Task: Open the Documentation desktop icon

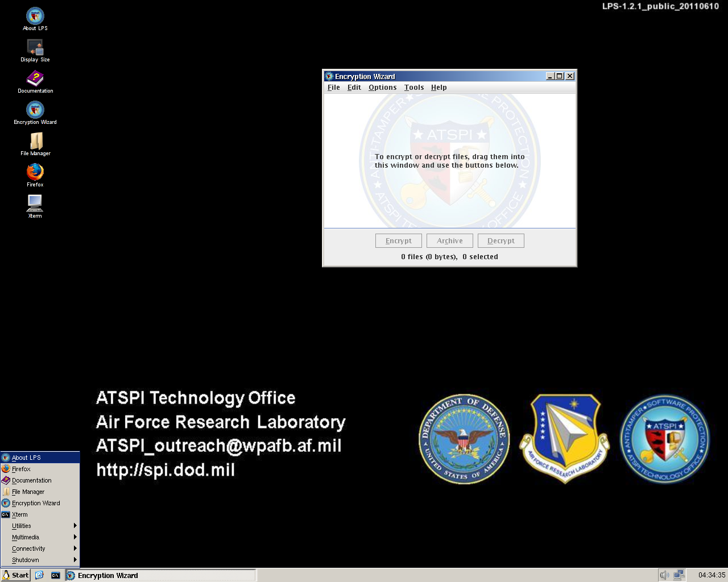Action: (35, 81)
